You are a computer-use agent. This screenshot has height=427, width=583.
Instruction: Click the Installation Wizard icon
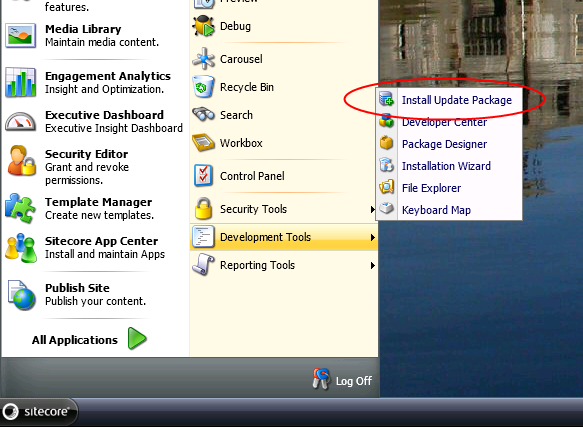tap(387, 165)
